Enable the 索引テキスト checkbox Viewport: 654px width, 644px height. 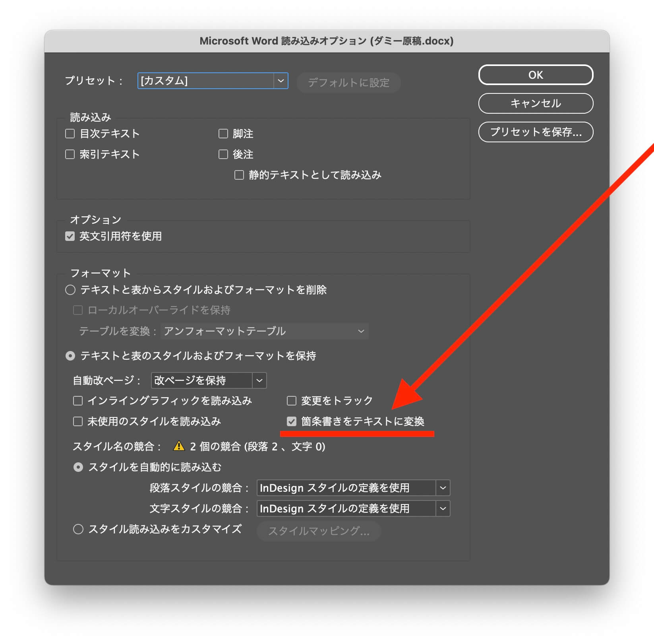click(x=70, y=154)
